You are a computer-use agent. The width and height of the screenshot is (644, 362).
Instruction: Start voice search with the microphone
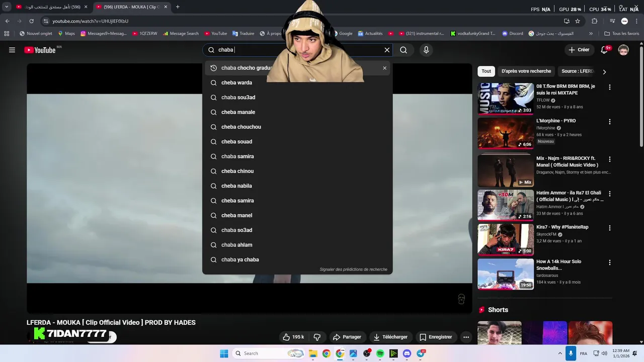coord(426,50)
